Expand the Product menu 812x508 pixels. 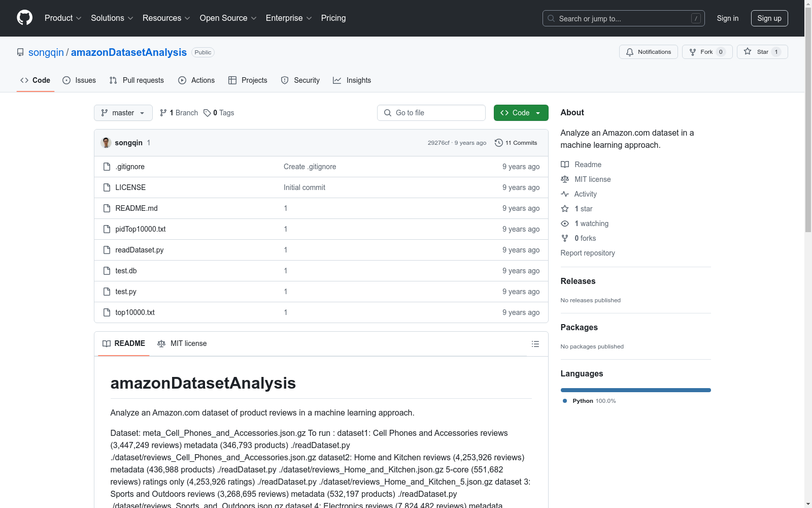[63, 18]
